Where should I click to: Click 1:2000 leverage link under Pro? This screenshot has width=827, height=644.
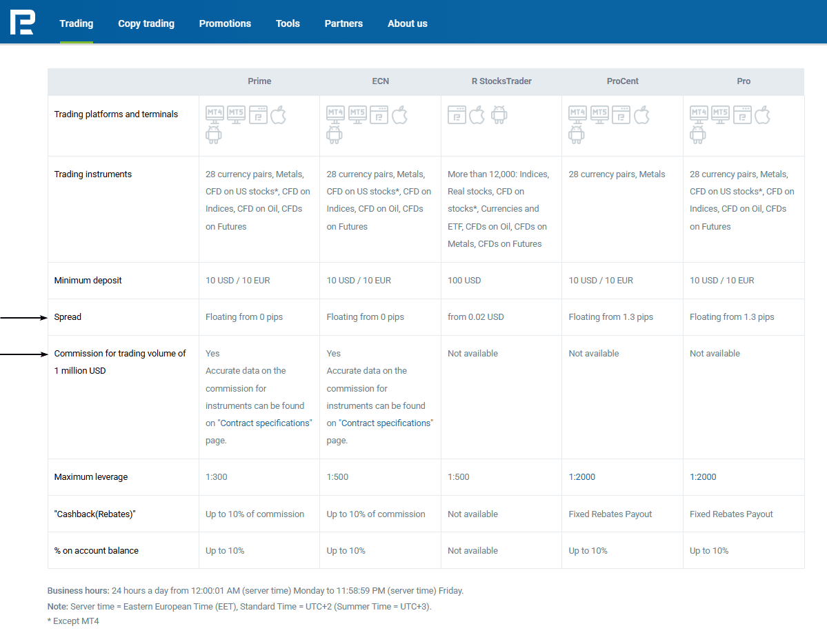click(703, 477)
